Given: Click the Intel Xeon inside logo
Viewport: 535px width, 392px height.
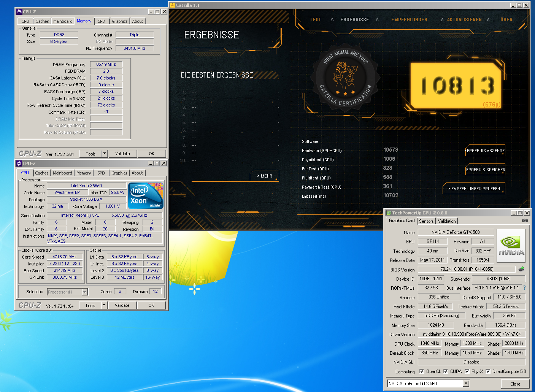Looking at the screenshot, I should [x=146, y=196].
